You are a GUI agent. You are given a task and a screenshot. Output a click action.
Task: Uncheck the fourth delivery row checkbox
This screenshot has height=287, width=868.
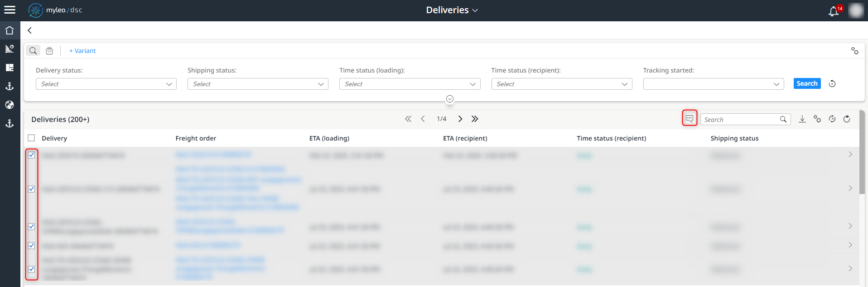coord(31,246)
